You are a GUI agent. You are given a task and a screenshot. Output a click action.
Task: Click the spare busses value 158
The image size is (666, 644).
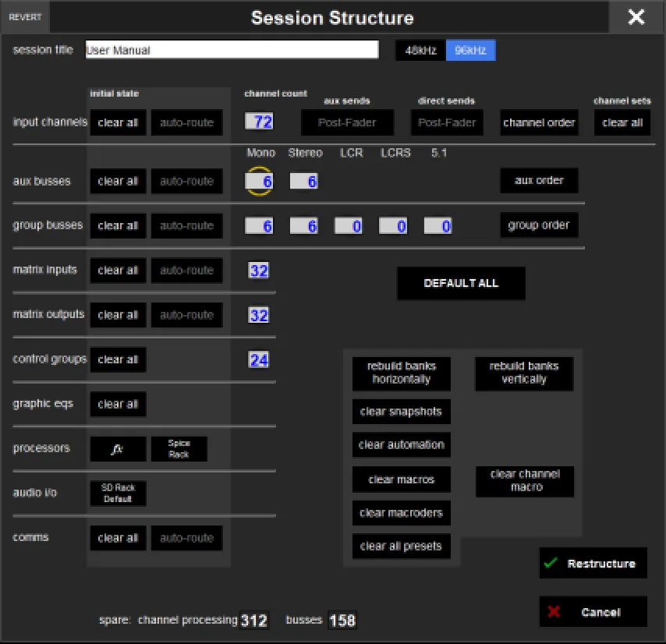coord(342,621)
